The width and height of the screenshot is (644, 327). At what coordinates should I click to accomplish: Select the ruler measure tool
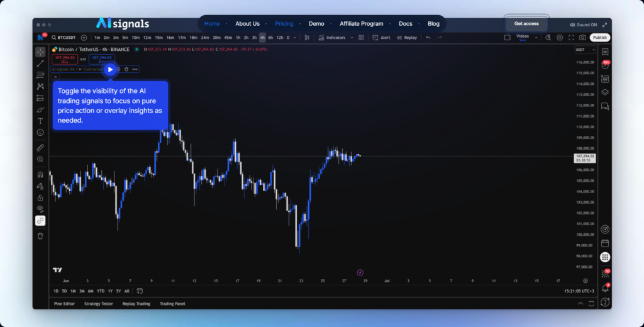tap(40, 148)
